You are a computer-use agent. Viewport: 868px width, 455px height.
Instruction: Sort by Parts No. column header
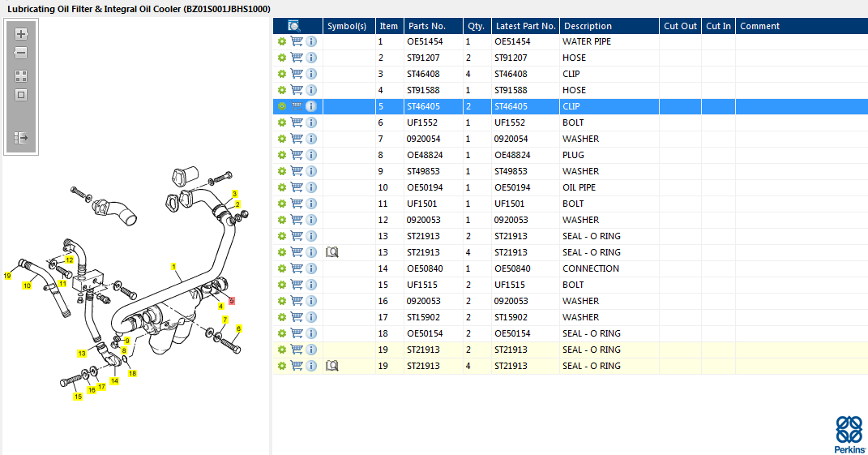click(433, 26)
